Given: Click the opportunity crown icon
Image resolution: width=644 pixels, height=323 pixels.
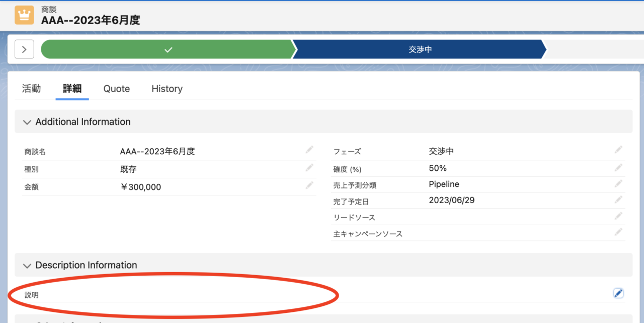Looking at the screenshot, I should 24,15.
